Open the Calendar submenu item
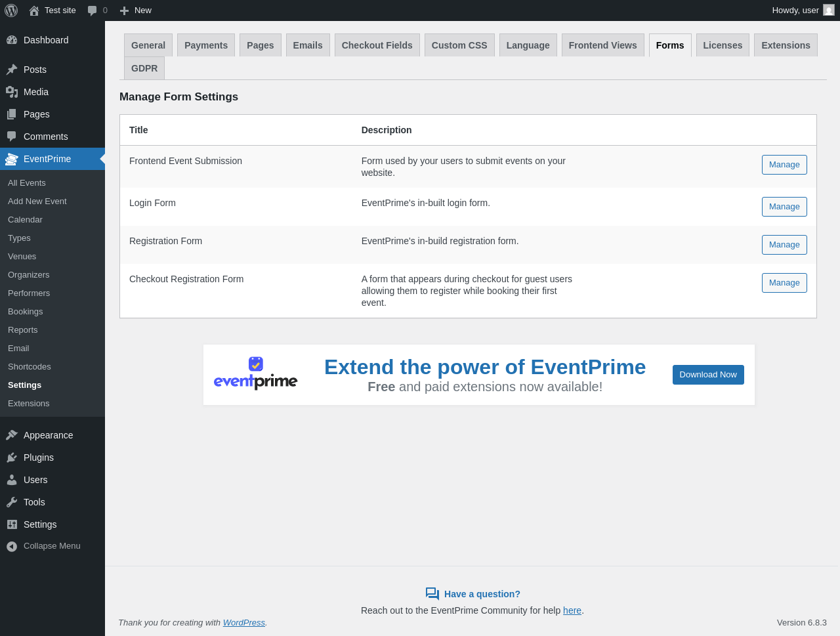Image resolution: width=840 pixels, height=636 pixels. (x=52, y=220)
